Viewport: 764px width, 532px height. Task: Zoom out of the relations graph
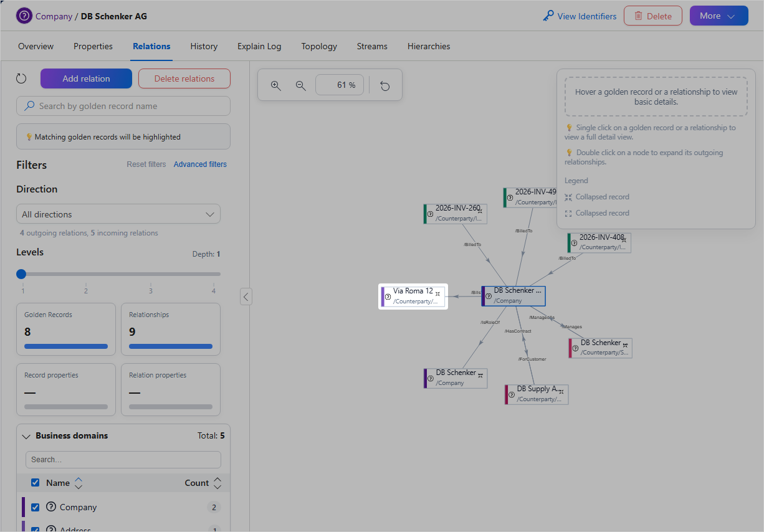pyautogui.click(x=301, y=85)
